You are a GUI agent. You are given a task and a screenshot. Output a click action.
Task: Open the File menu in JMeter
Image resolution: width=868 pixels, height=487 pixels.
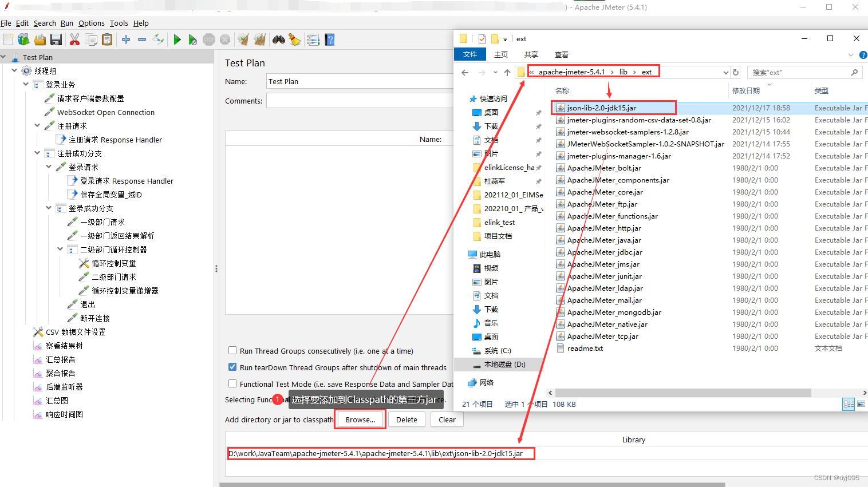pyautogui.click(x=6, y=23)
